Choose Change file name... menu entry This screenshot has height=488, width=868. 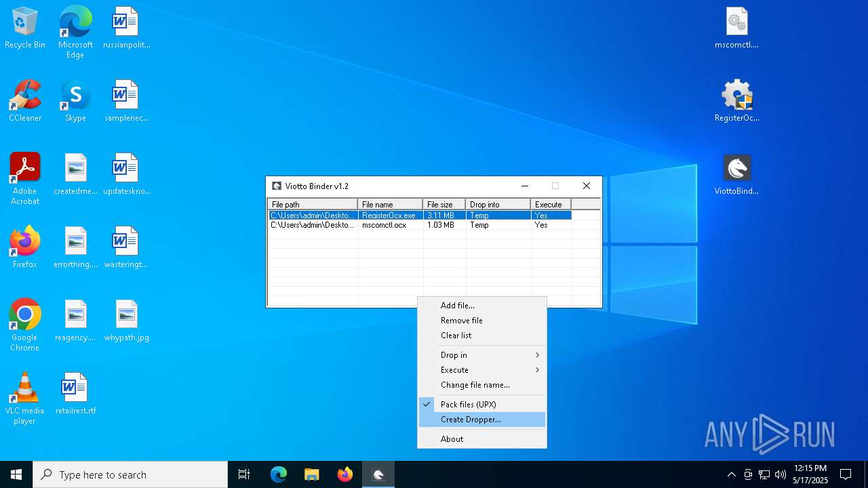(481, 385)
